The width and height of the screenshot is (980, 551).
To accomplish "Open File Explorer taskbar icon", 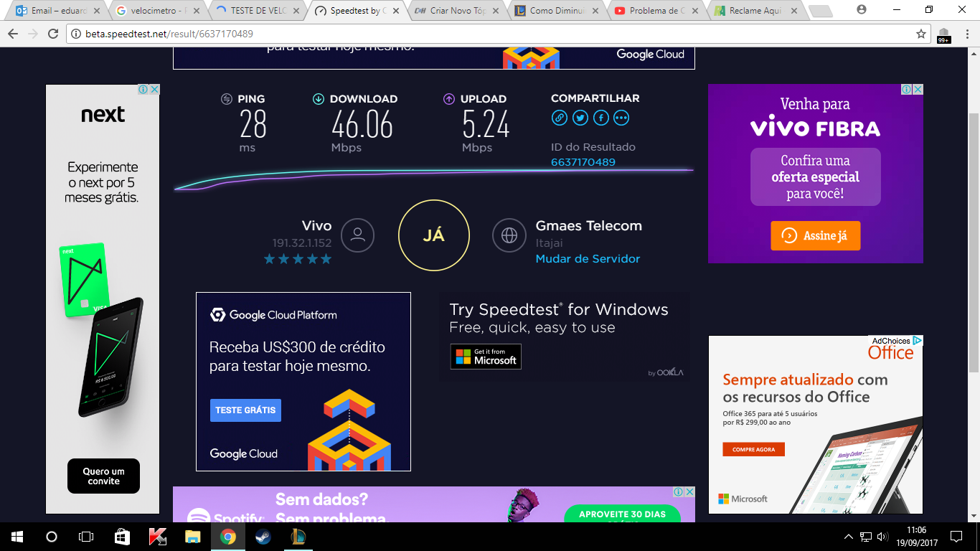I will 192,537.
